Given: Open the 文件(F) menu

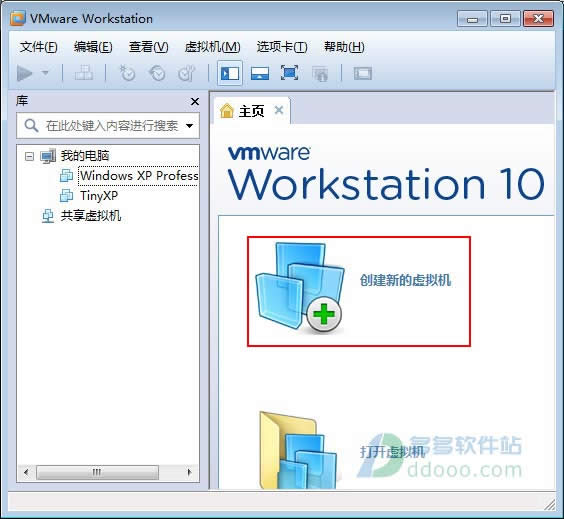Looking at the screenshot, I should (38, 47).
